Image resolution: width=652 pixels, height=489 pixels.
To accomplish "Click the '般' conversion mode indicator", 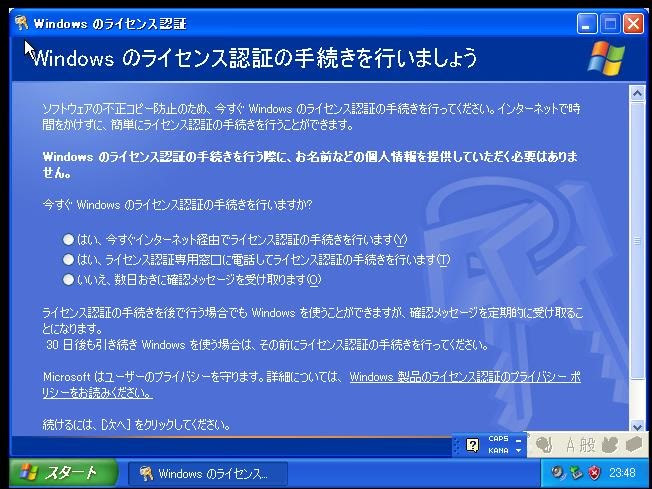I will (587, 445).
